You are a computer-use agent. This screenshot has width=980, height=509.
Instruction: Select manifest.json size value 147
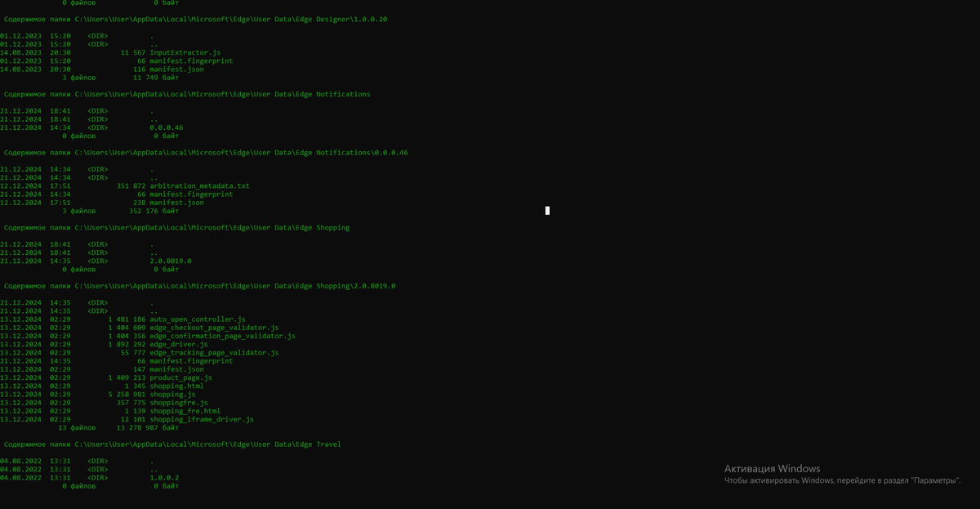tap(140, 369)
